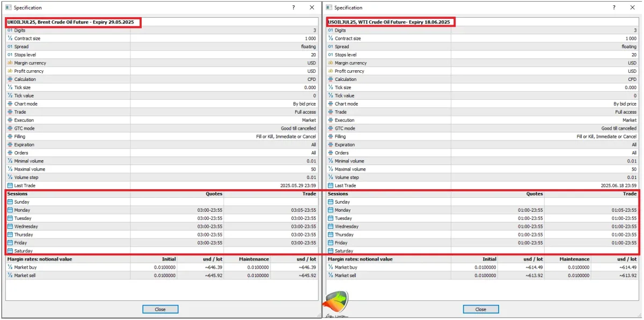Click Last Trade value 2025.05.29 23:59
644x320 pixels.
(x=298, y=185)
